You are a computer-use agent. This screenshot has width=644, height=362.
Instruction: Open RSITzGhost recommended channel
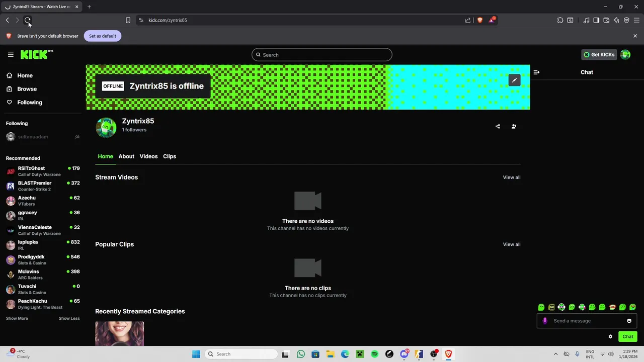tap(43, 171)
